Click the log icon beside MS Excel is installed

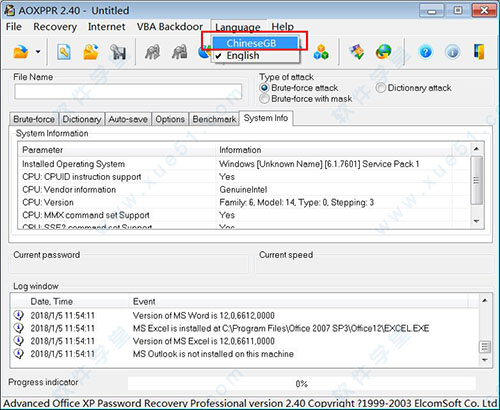click(19, 328)
